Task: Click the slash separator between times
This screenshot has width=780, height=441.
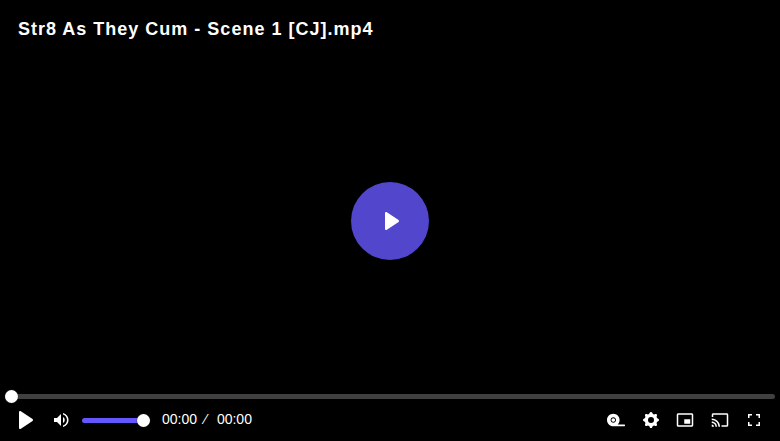Action: click(x=205, y=419)
